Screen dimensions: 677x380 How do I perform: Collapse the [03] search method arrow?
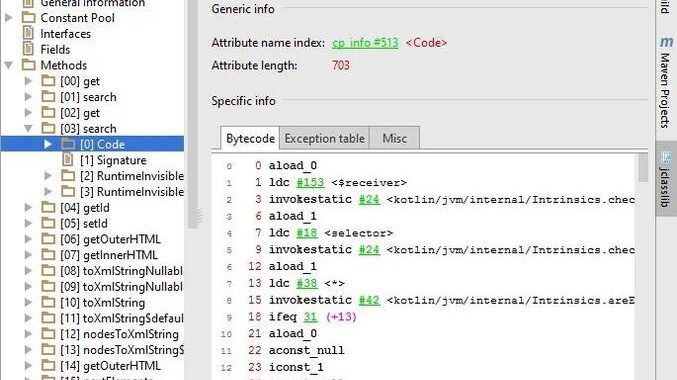28,129
